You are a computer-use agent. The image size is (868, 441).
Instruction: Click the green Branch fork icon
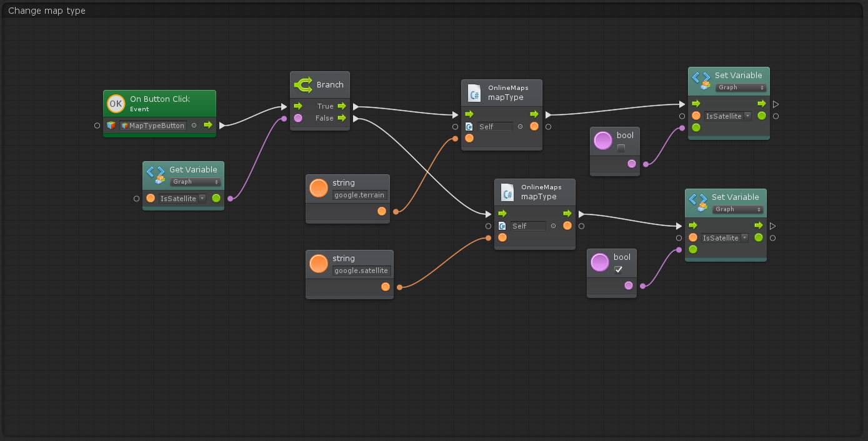303,84
